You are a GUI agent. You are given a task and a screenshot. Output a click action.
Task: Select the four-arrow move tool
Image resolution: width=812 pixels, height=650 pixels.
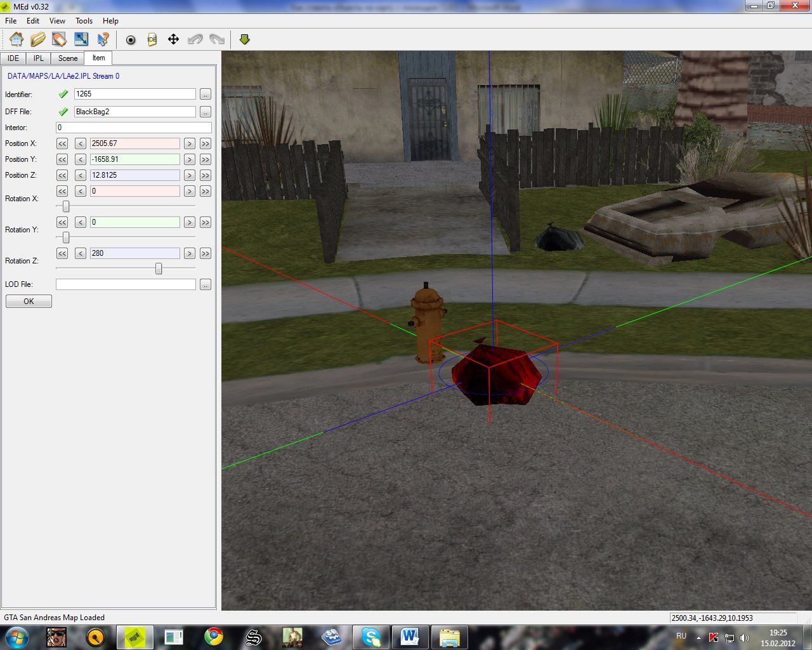click(x=173, y=39)
